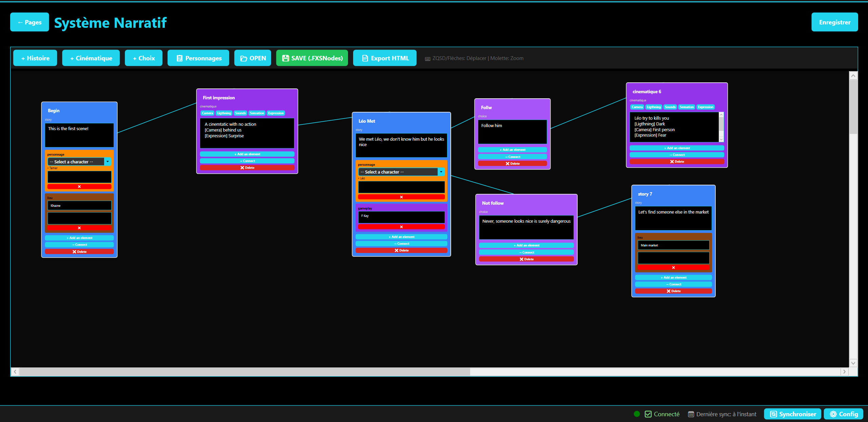This screenshot has height=422, width=868.
Task: Click the Export HTML document icon
Action: [x=364, y=58]
